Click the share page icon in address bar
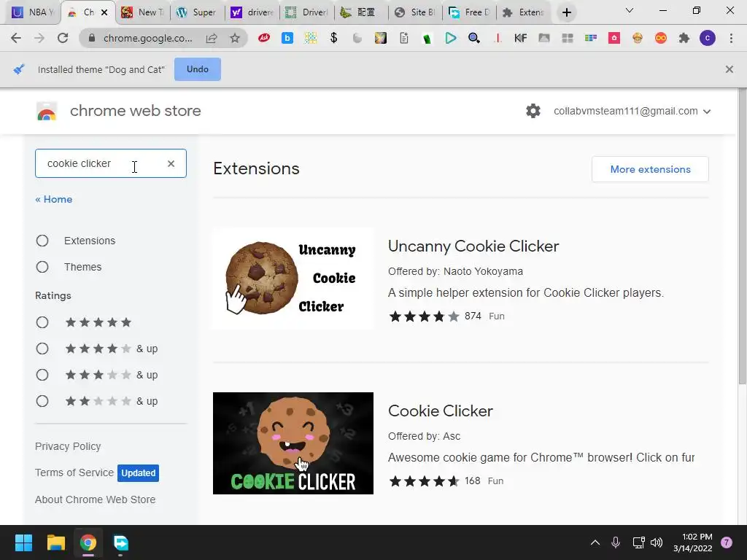This screenshot has width=747, height=560. 212,38
